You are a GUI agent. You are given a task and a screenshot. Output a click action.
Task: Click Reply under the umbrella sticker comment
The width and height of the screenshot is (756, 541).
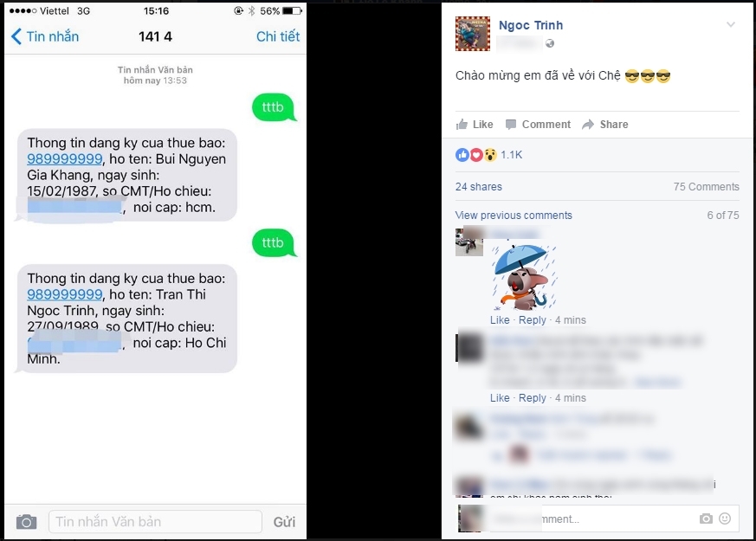tap(533, 320)
